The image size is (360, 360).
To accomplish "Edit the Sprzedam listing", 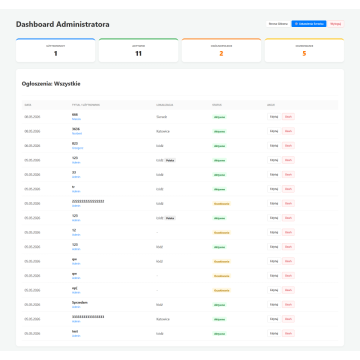I will pos(274,305).
